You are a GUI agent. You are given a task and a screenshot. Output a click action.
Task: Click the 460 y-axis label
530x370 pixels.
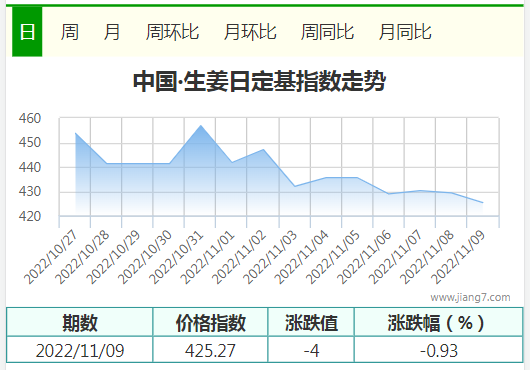[30, 118]
